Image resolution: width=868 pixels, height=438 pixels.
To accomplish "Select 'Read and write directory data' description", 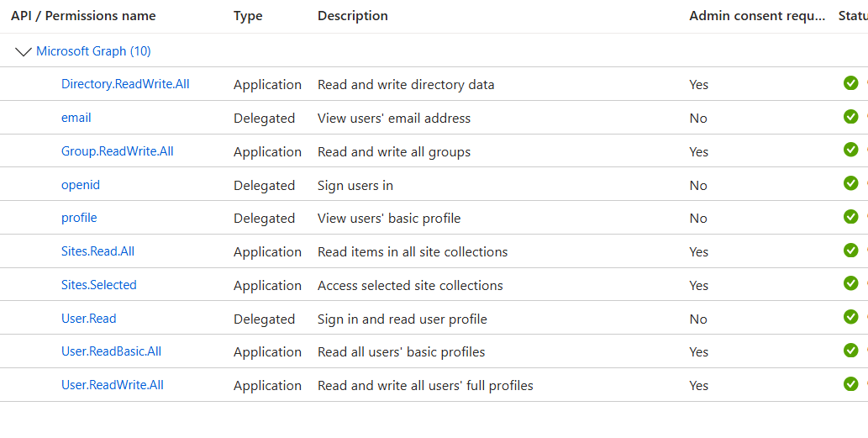I will pyautogui.click(x=406, y=85).
